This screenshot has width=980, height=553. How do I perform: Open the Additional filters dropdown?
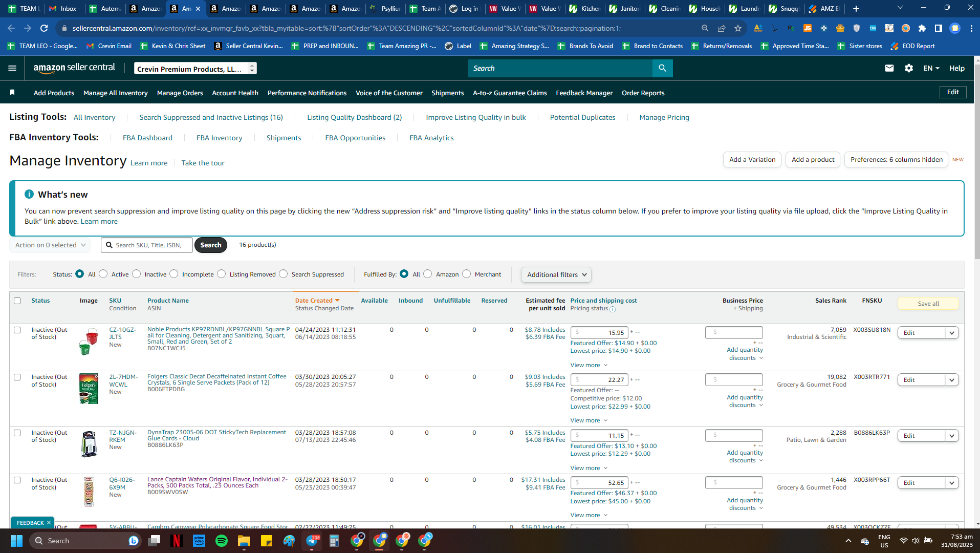click(x=556, y=275)
